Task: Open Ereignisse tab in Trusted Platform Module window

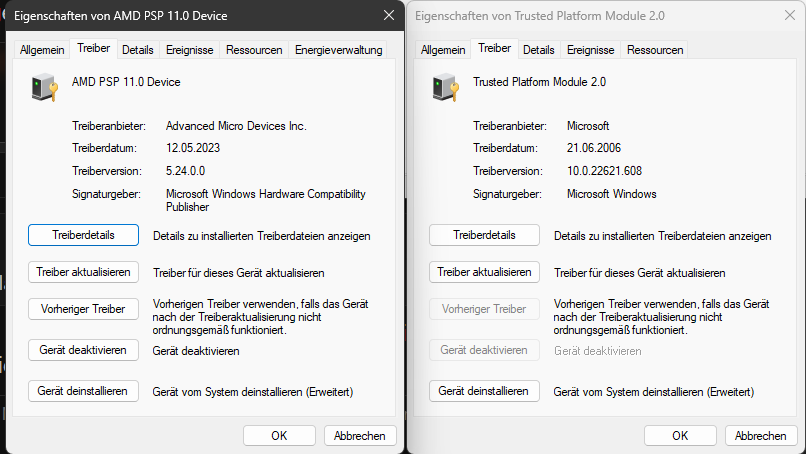Action: (591, 50)
